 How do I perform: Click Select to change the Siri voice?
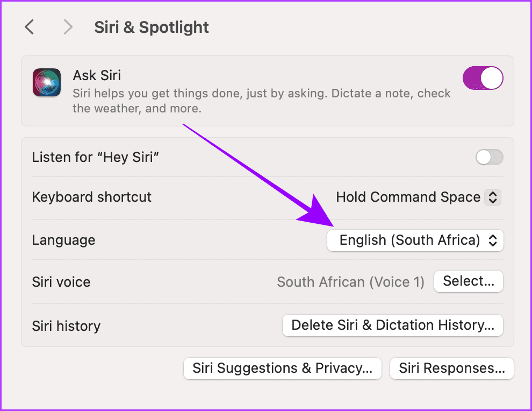coord(468,281)
